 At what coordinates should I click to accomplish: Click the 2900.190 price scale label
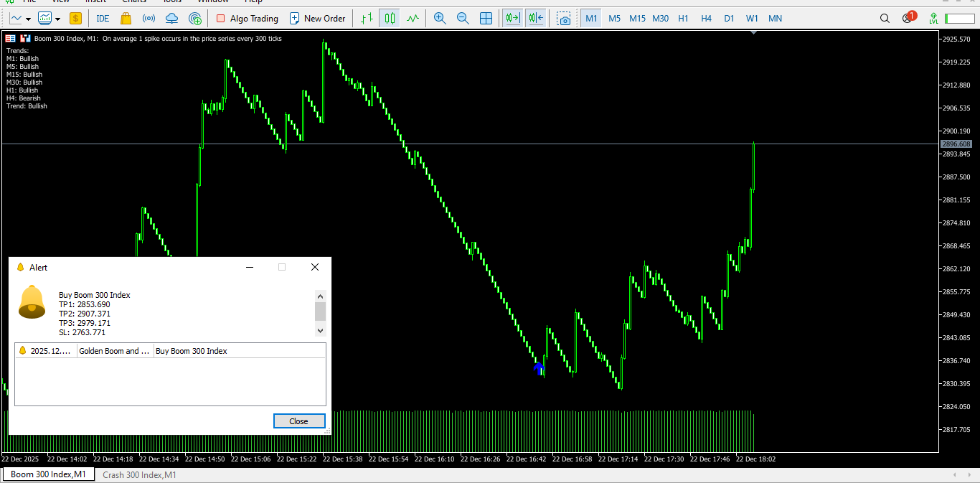click(x=956, y=131)
